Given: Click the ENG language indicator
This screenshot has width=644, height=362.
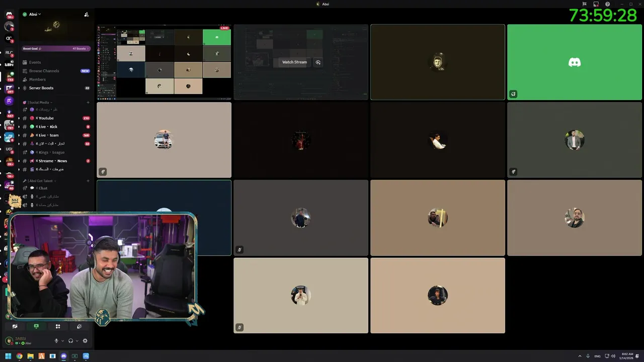Looking at the screenshot, I should click(597, 356).
